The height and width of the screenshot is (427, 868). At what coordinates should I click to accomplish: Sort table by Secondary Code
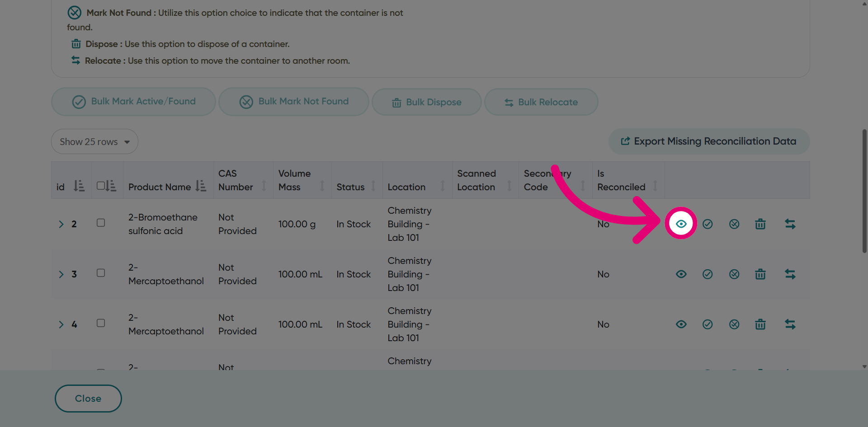[x=583, y=186]
